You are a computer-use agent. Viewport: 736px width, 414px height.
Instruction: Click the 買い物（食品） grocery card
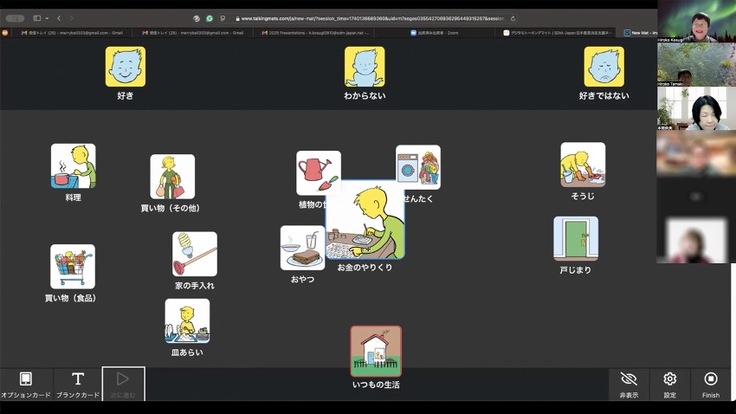[73, 266]
